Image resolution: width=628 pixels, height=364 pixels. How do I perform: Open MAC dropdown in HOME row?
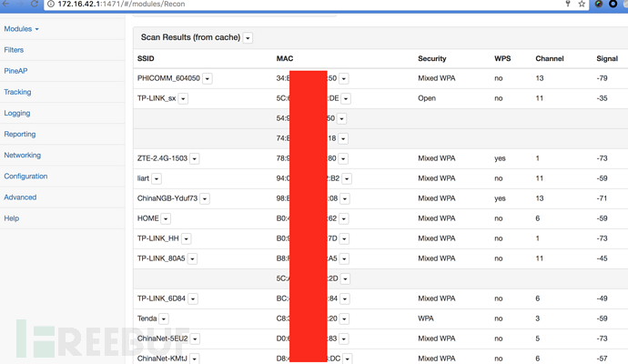(x=344, y=218)
